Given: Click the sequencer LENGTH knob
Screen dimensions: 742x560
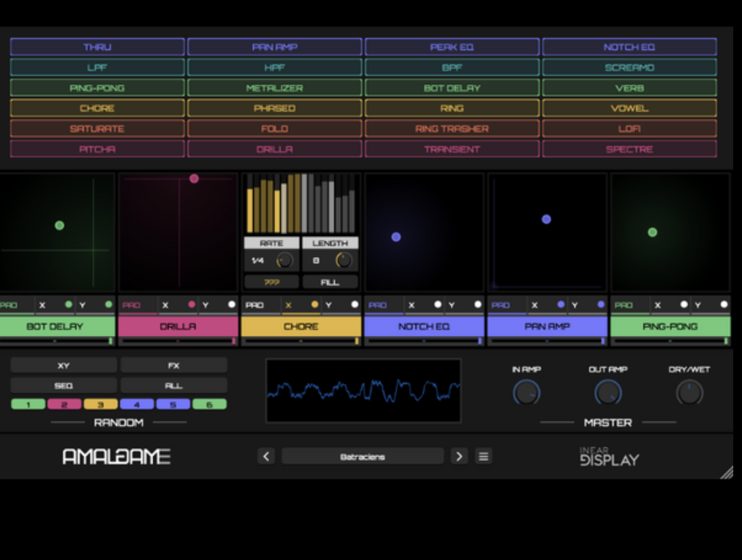Looking at the screenshot, I should pyautogui.click(x=343, y=260).
